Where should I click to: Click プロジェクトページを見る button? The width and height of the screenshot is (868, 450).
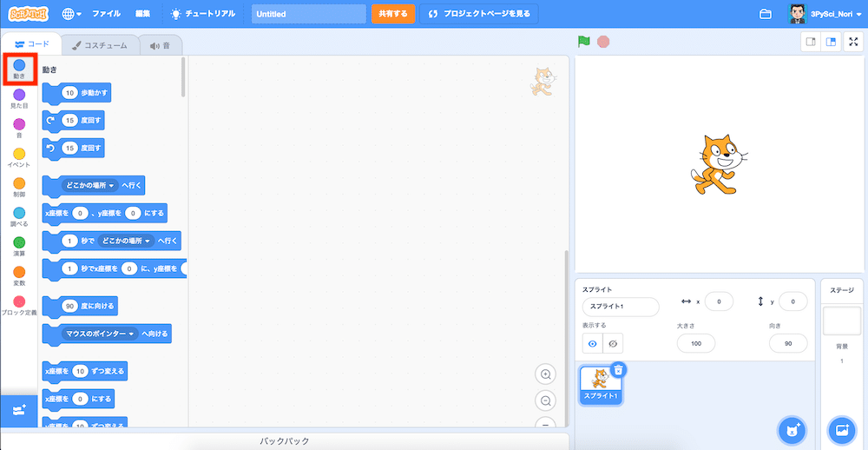[479, 14]
